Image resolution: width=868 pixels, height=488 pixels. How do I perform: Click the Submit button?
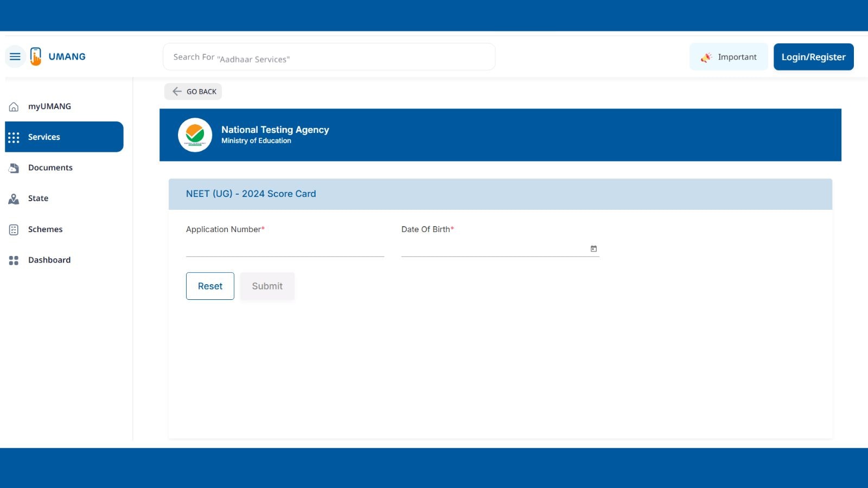pyautogui.click(x=267, y=286)
